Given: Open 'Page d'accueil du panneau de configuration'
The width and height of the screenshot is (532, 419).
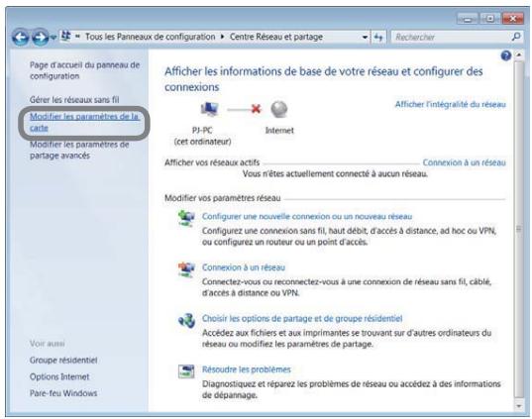Looking at the screenshot, I should [x=84, y=70].
